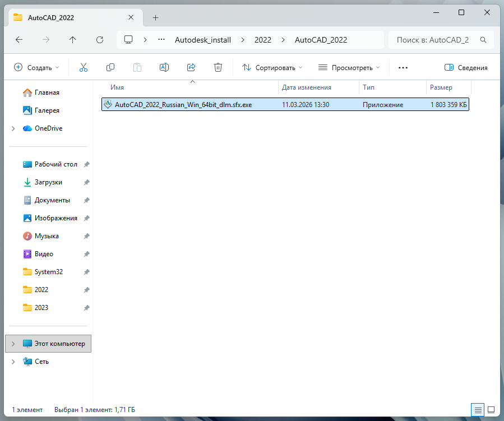Expand the Сеть tree node
Viewport: 504px width, 421px height.
point(13,362)
